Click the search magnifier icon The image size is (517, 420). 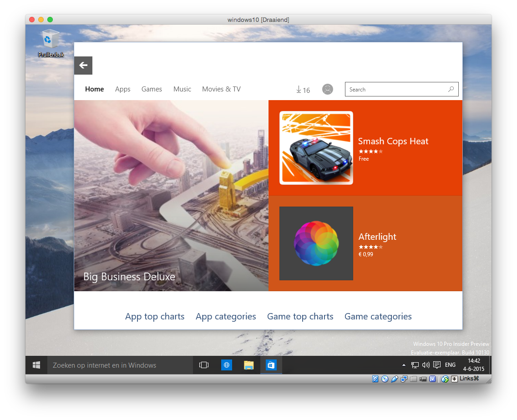451,89
